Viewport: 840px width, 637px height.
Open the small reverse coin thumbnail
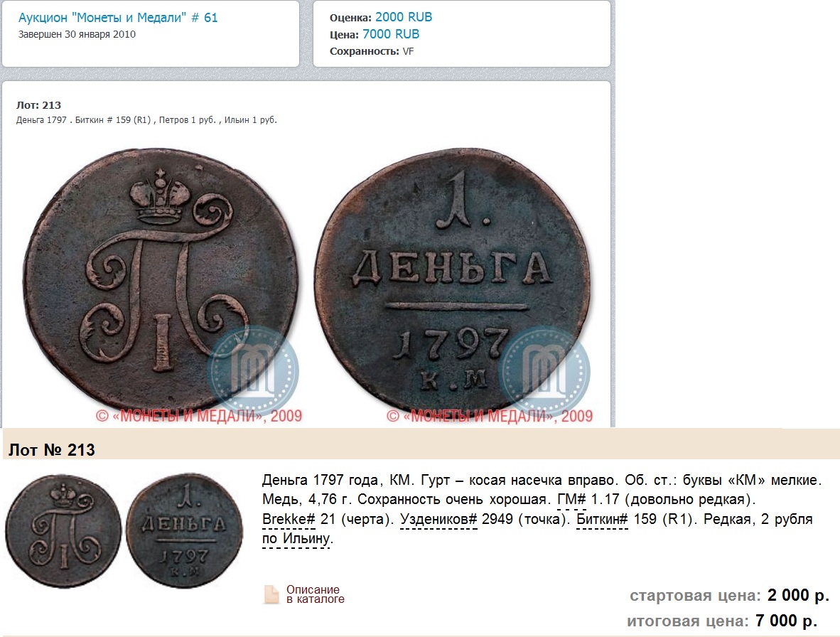[x=185, y=531]
